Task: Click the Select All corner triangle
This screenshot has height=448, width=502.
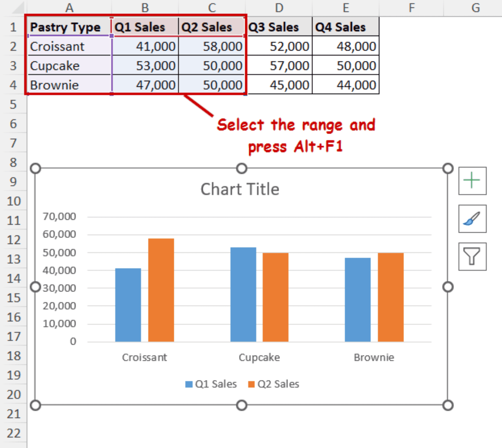Action: (x=17, y=7)
